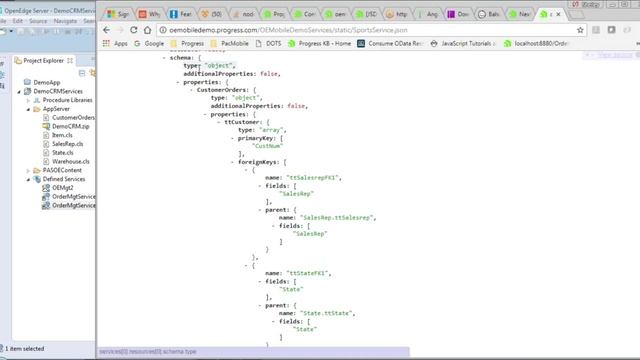Select State.cls in AppServer folder

[x=62, y=153]
